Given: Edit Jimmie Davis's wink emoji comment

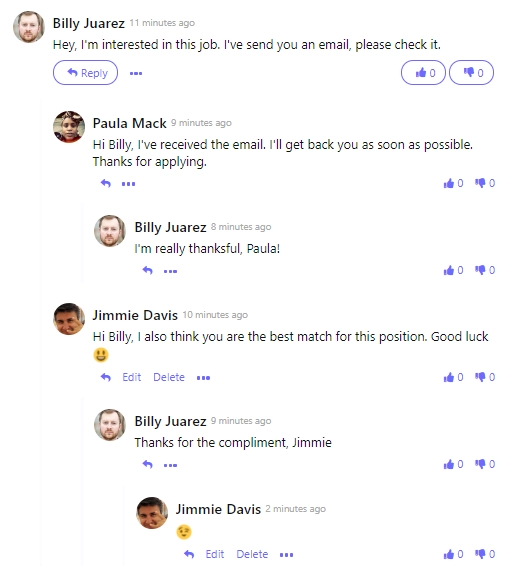Looking at the screenshot, I should pos(215,554).
